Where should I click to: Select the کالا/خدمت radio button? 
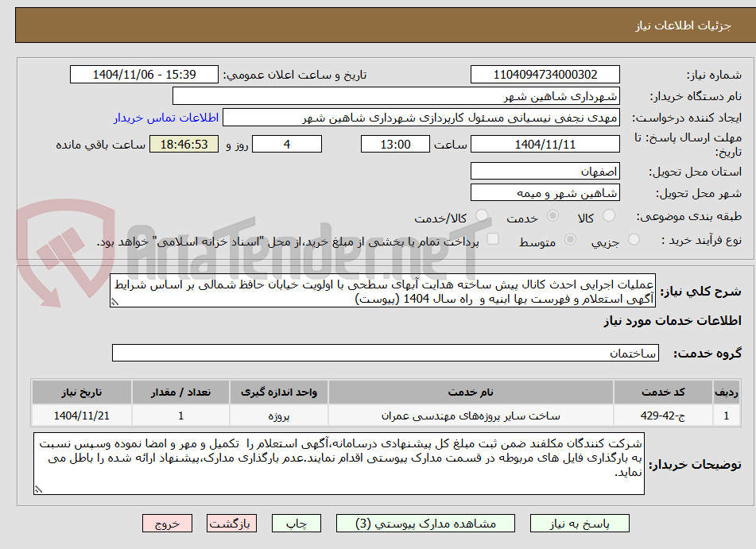[x=481, y=216]
